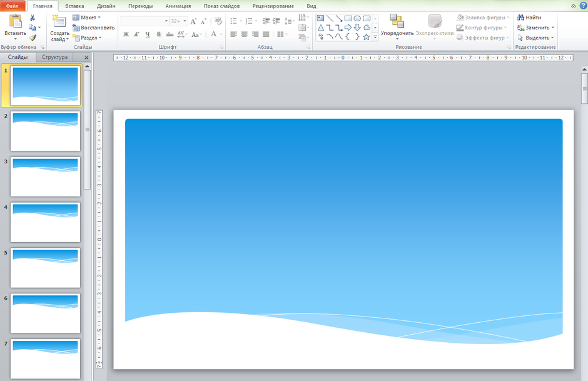Open the Контур фигуры dropdown
The width and height of the screenshot is (588, 381).
click(482, 28)
